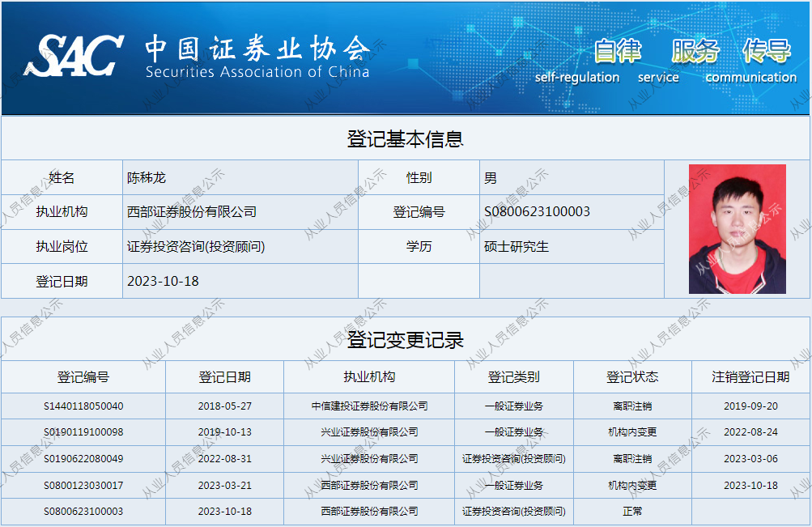Image resolution: width=812 pixels, height=527 pixels.
Task: Click the 登记状态 column header
Action: pyautogui.click(x=632, y=377)
